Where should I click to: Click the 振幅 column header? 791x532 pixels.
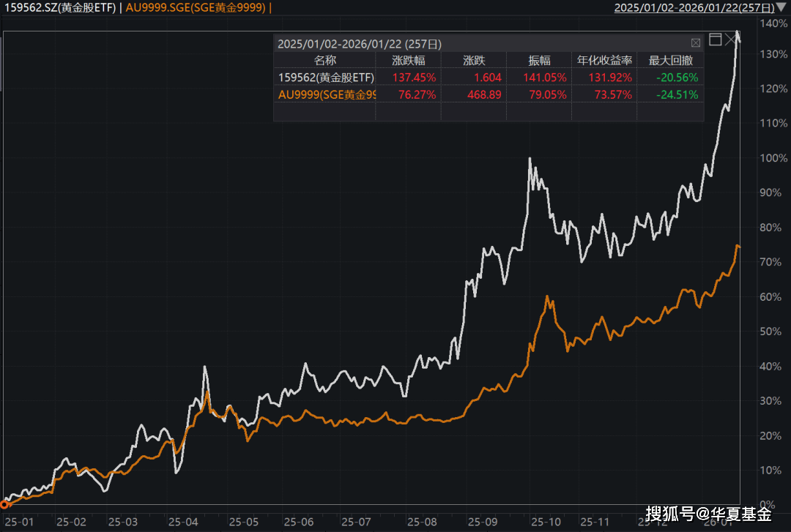click(539, 60)
